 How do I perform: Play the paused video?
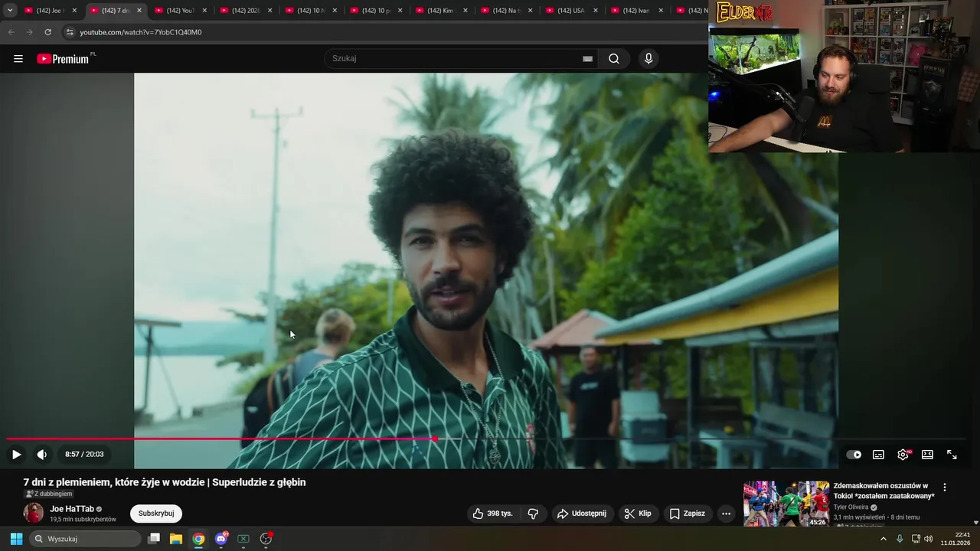16,455
